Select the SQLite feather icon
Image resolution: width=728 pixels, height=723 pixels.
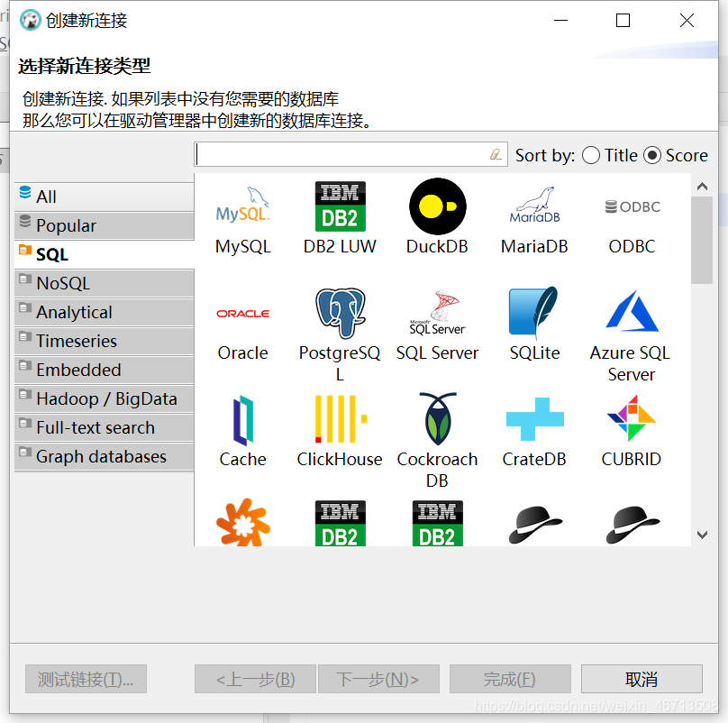click(x=535, y=313)
